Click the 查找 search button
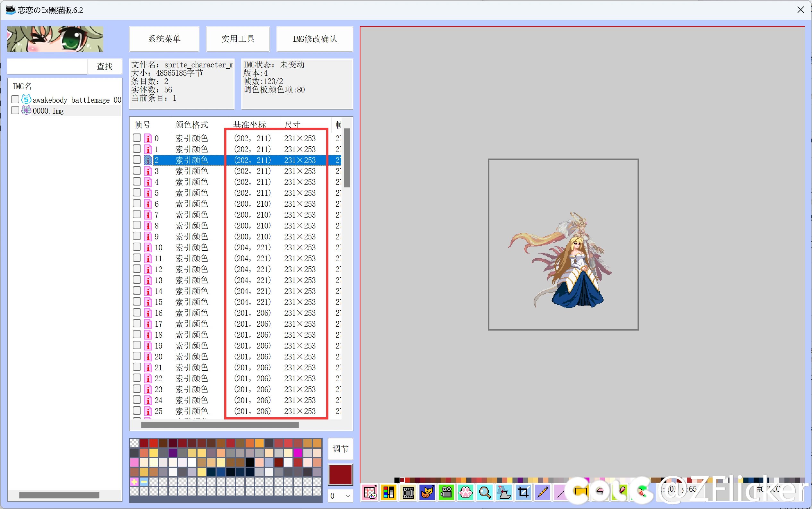This screenshot has height=509, width=812. tap(105, 66)
